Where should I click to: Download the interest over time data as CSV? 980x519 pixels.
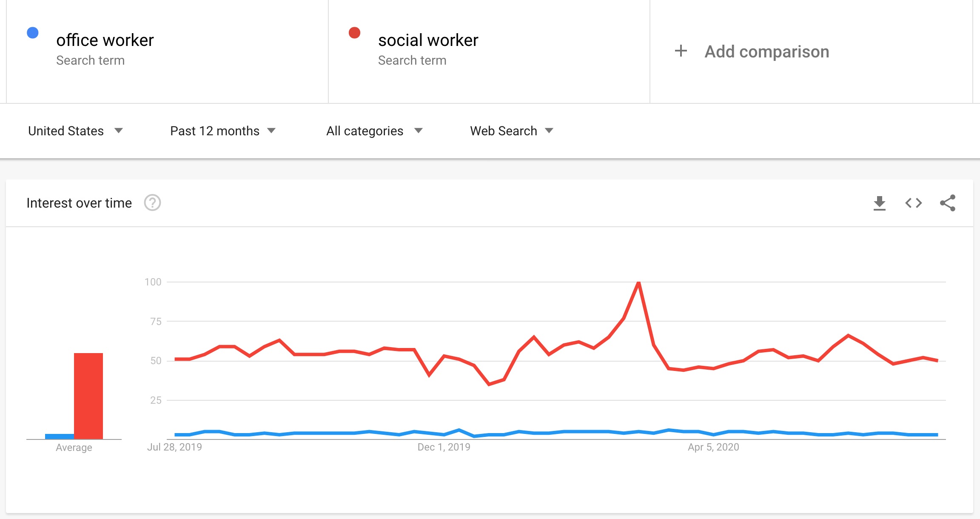coord(879,203)
